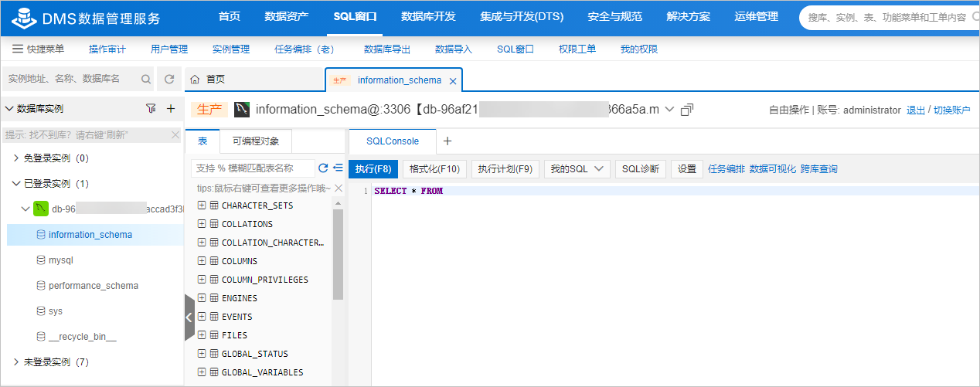This screenshot has width=980, height=387.
Task: Click the list options icon beside table refresh
Action: coord(338,168)
